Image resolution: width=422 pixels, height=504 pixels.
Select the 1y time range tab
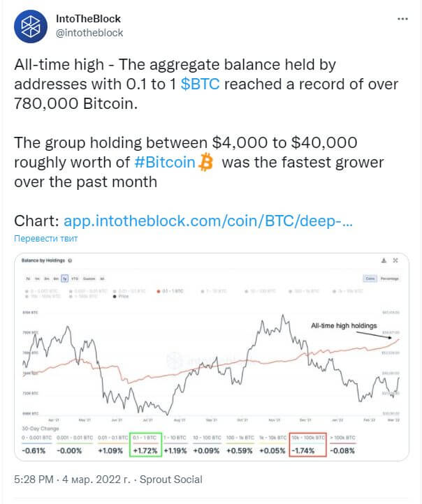point(65,279)
